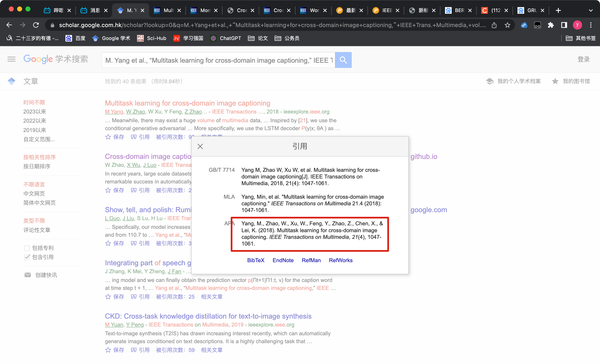
Task: Switch to the BER browser tab
Action: pos(456,10)
